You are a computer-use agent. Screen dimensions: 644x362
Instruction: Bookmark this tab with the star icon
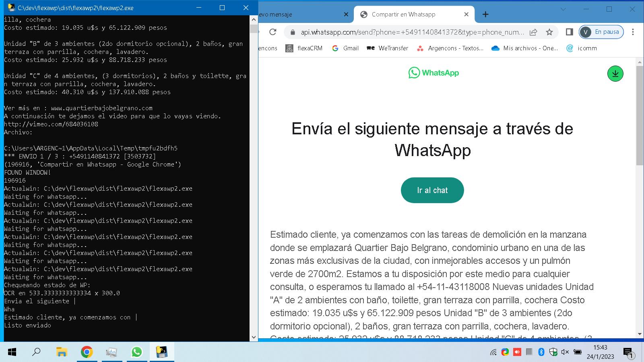549,32
